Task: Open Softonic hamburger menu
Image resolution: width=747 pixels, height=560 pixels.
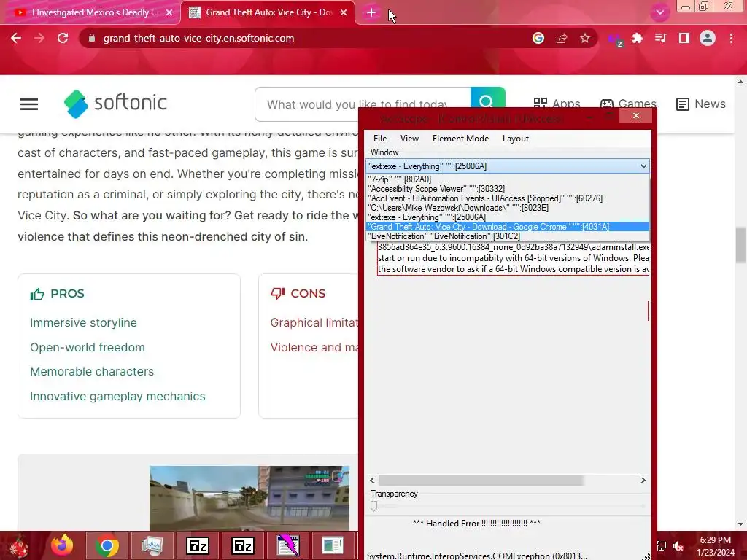Action: [x=29, y=104]
